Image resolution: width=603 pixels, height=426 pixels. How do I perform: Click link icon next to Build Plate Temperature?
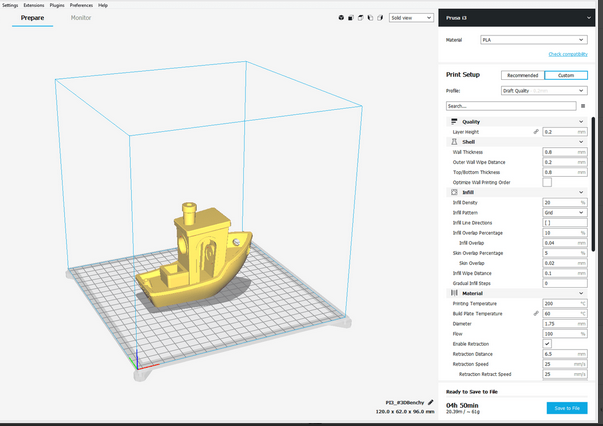536,313
